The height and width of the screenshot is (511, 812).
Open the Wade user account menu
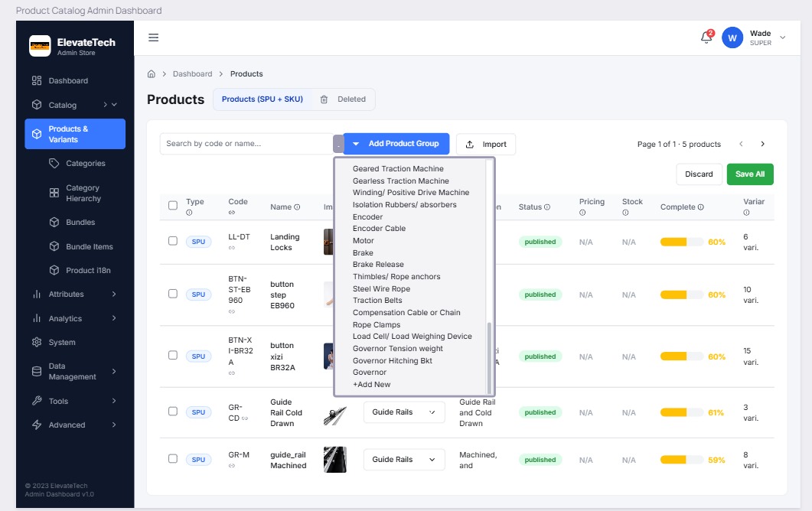(x=754, y=37)
